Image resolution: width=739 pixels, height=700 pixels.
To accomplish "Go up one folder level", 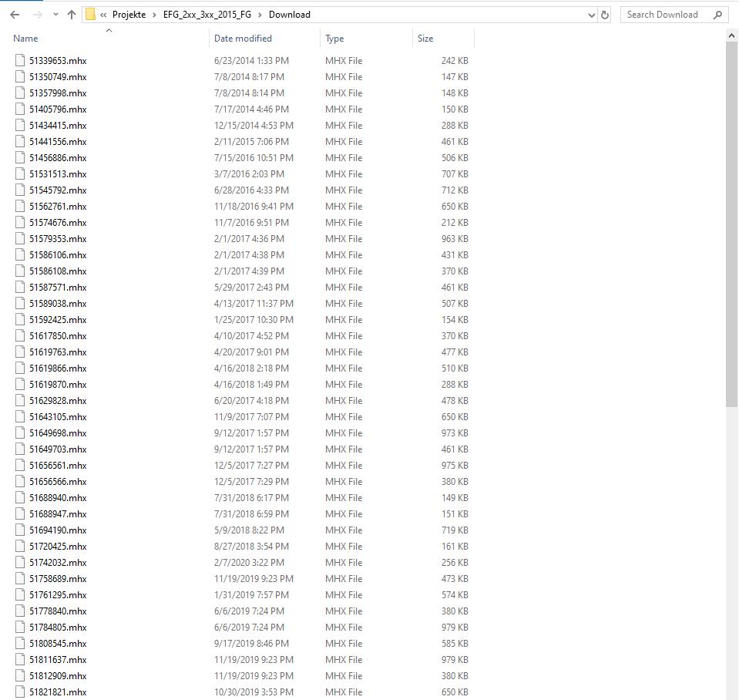I will 72,15.
